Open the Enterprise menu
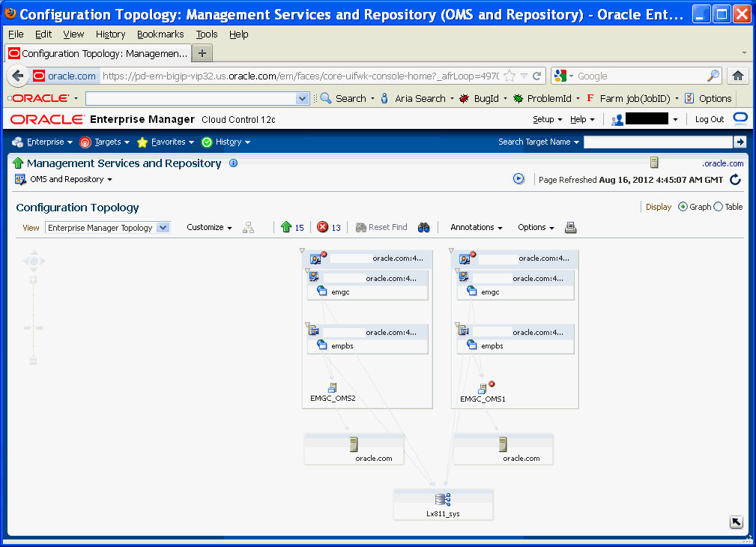The width and height of the screenshot is (756, 547). (43, 142)
